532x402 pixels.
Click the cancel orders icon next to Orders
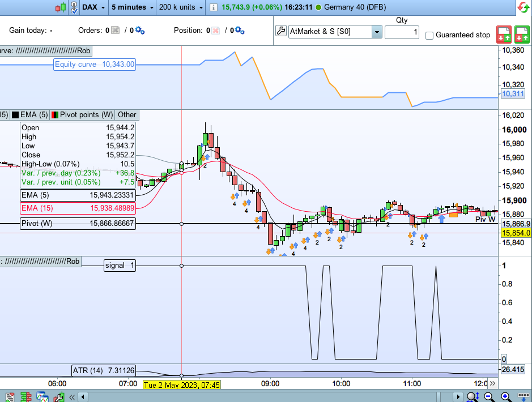(x=116, y=31)
